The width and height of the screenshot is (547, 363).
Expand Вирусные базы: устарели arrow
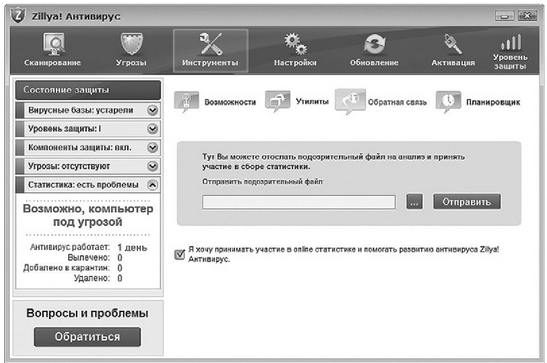pyautogui.click(x=152, y=110)
